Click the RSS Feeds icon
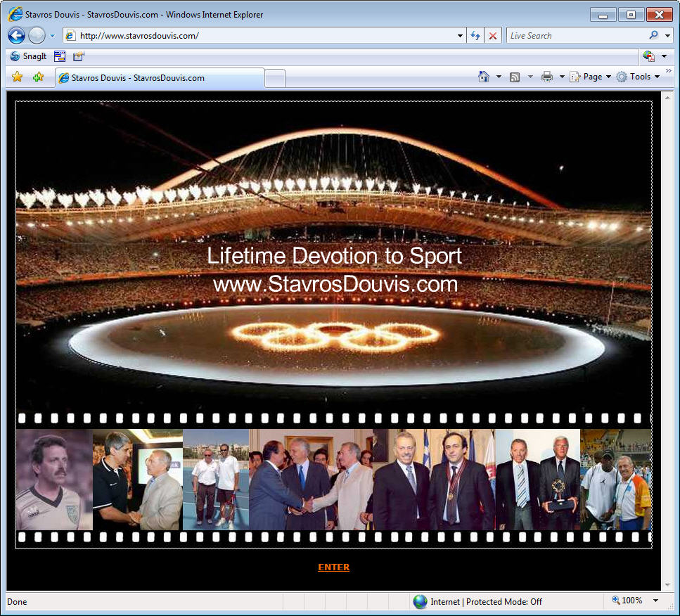680x616 pixels. coord(515,77)
